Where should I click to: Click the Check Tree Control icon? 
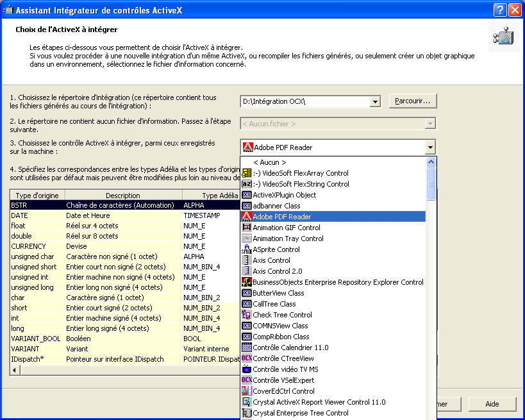point(247,315)
